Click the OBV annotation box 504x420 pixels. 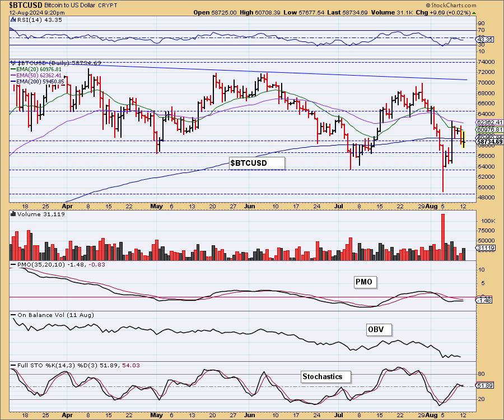(379, 329)
